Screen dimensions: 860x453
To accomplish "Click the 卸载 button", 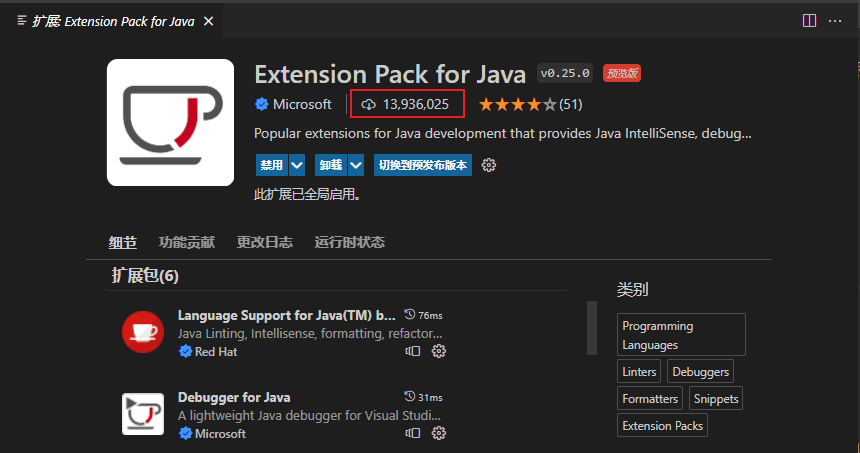I will click(331, 165).
